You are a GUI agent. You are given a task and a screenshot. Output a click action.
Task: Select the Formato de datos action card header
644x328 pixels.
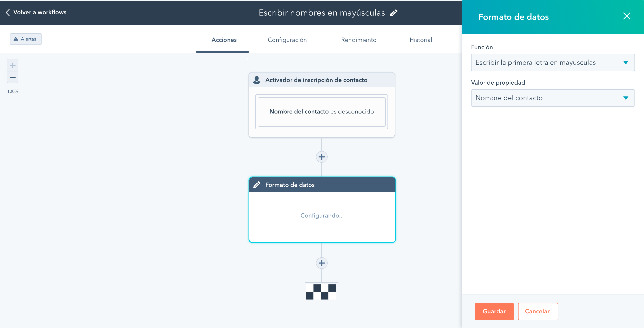[322, 185]
